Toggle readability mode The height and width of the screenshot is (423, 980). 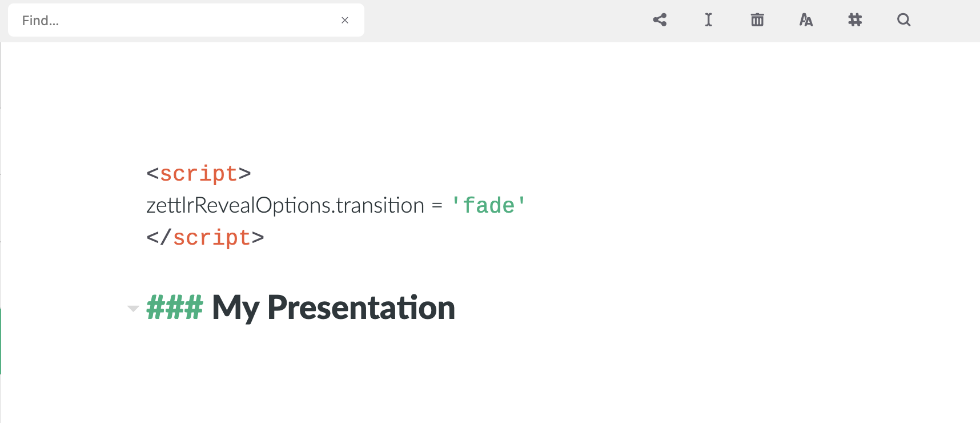click(708, 19)
